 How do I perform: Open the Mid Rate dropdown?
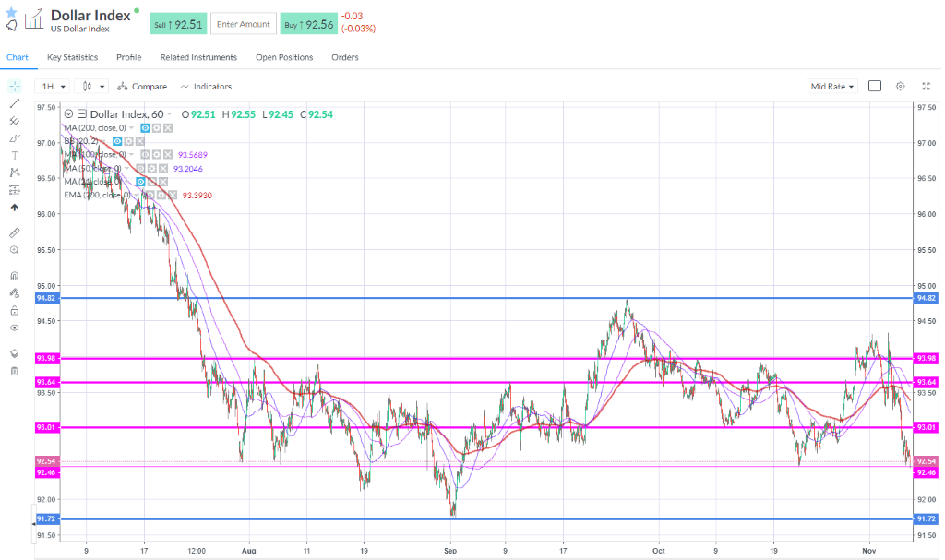click(x=832, y=86)
